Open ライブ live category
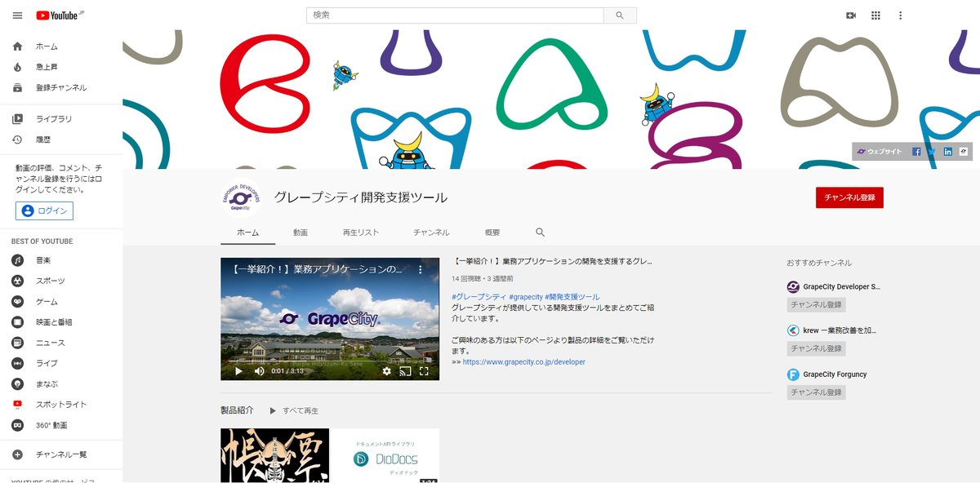Viewport: 980px width, 483px height. coord(61,363)
